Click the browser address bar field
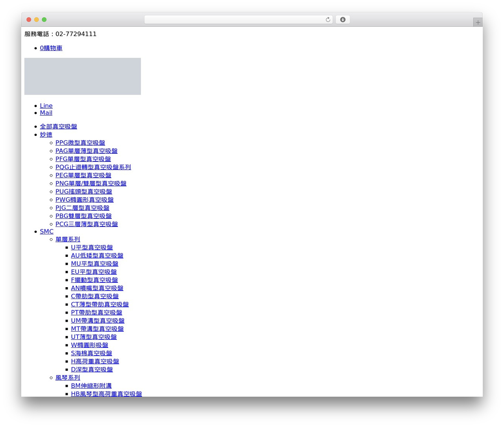This screenshot has width=504, height=427. [238, 20]
